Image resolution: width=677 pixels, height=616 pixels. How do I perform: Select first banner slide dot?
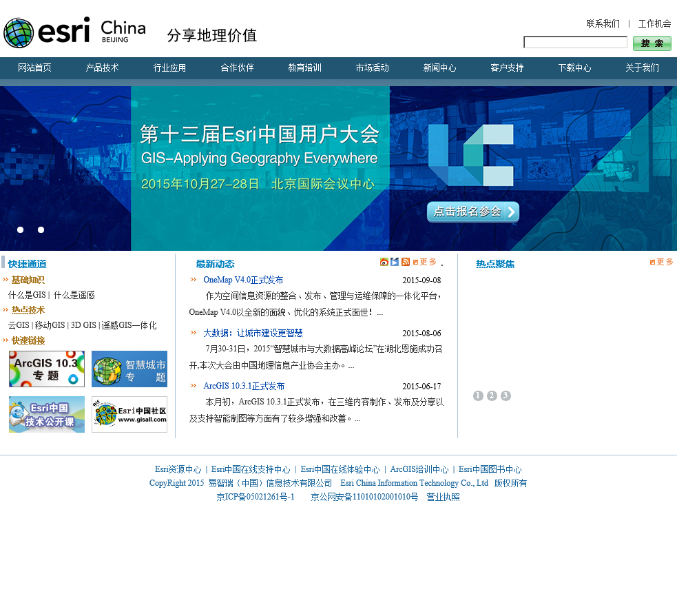[20, 230]
